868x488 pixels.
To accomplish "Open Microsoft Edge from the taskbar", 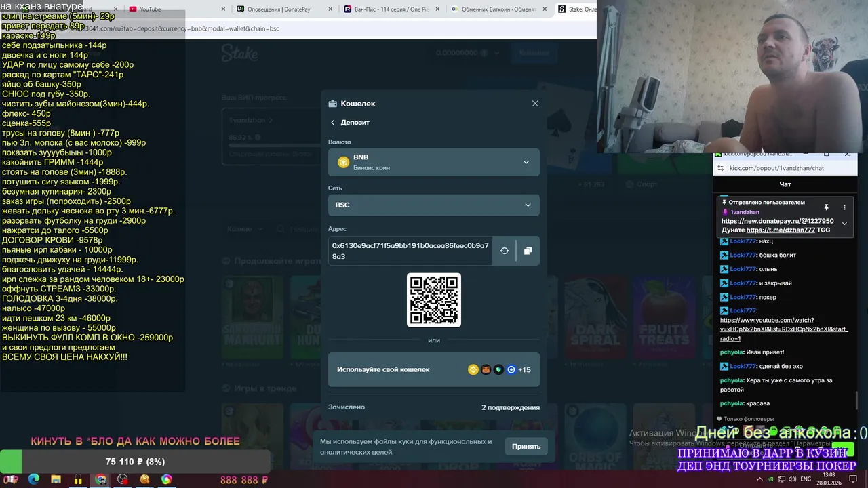I will pyautogui.click(x=34, y=479).
